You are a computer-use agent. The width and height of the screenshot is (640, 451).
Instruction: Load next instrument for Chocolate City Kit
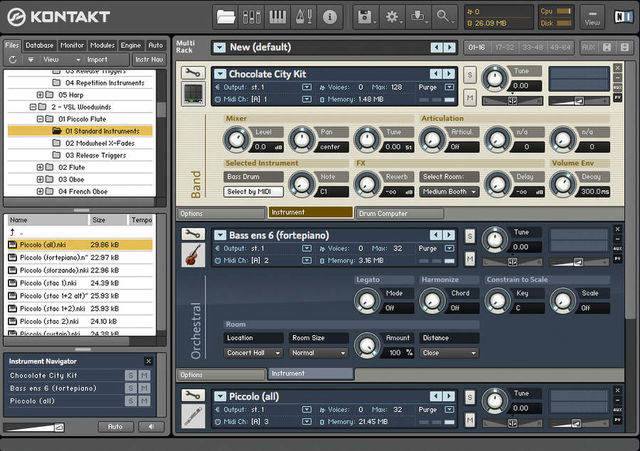(449, 74)
